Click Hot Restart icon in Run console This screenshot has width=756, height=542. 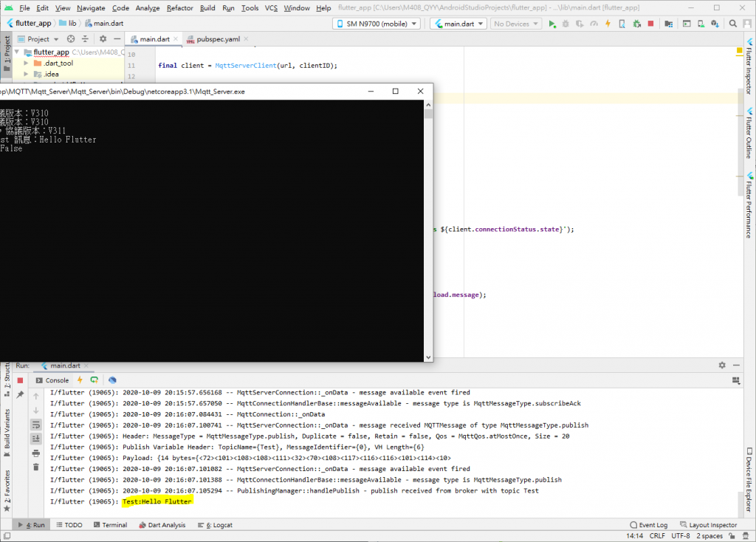(x=94, y=380)
